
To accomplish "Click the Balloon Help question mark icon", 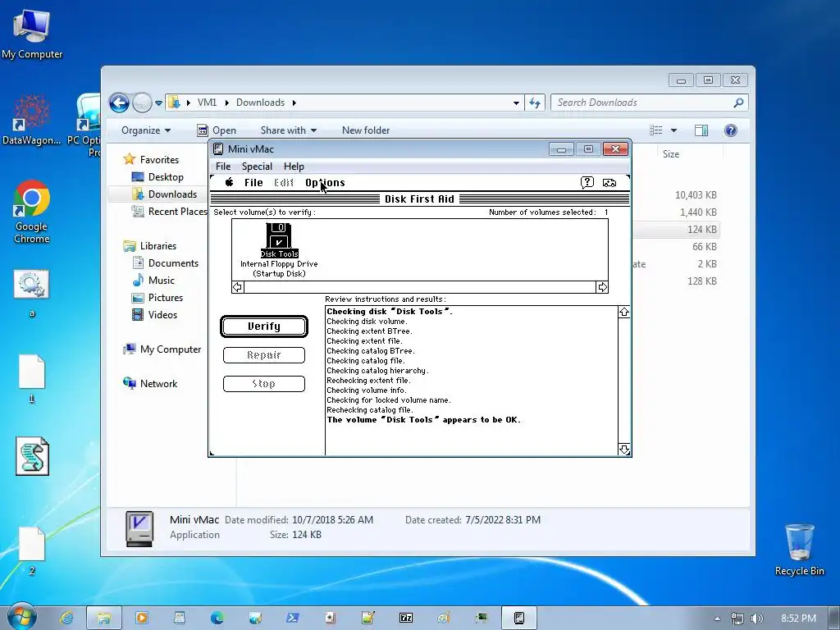I will 587,182.
